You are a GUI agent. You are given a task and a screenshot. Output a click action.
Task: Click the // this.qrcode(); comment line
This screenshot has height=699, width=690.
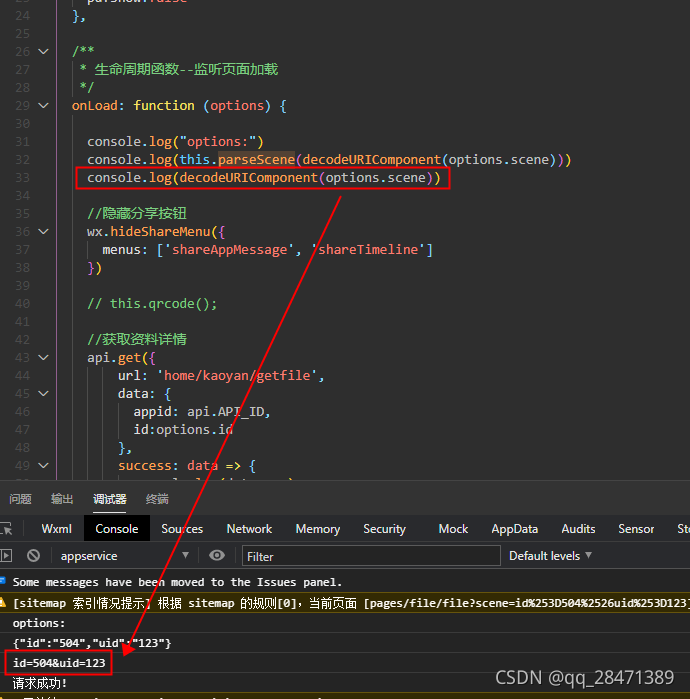[152, 304]
